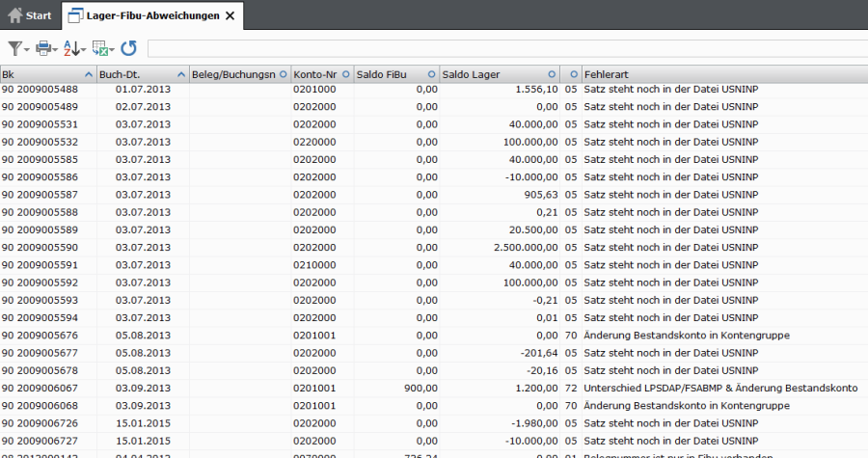Click date 15.01.2015 in row 2009006726
Screen dimensions: 868x458
click(143, 423)
